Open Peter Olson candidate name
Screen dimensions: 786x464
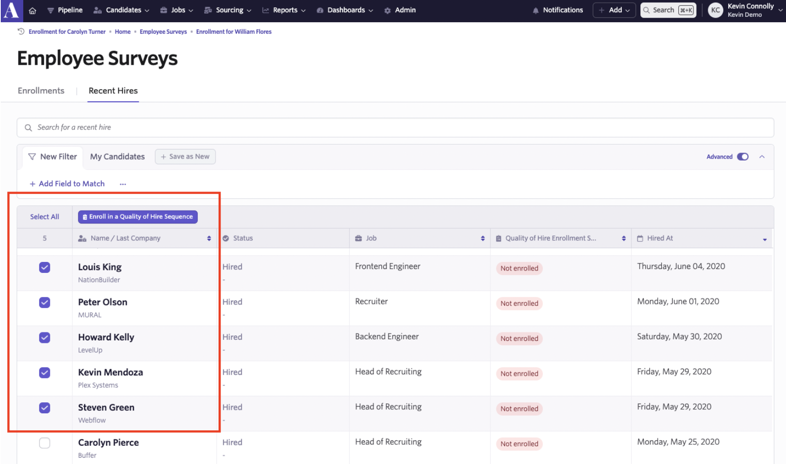[103, 302]
